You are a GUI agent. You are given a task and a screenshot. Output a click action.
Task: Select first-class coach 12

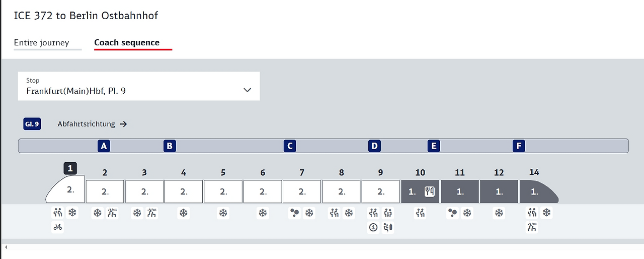pyautogui.click(x=499, y=192)
